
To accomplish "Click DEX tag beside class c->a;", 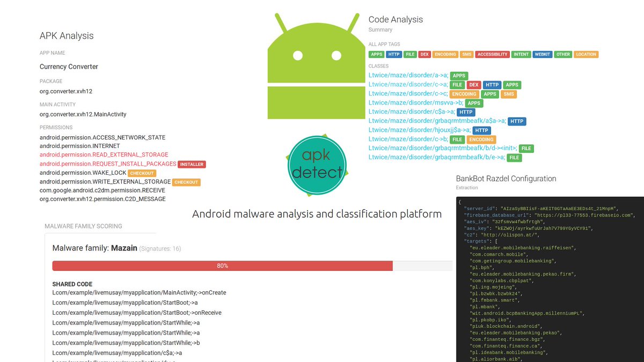I will tap(474, 85).
